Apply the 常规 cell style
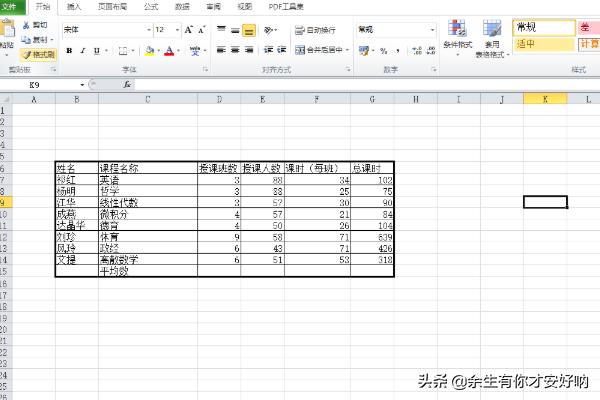This screenshot has height=400, width=600. [x=544, y=28]
